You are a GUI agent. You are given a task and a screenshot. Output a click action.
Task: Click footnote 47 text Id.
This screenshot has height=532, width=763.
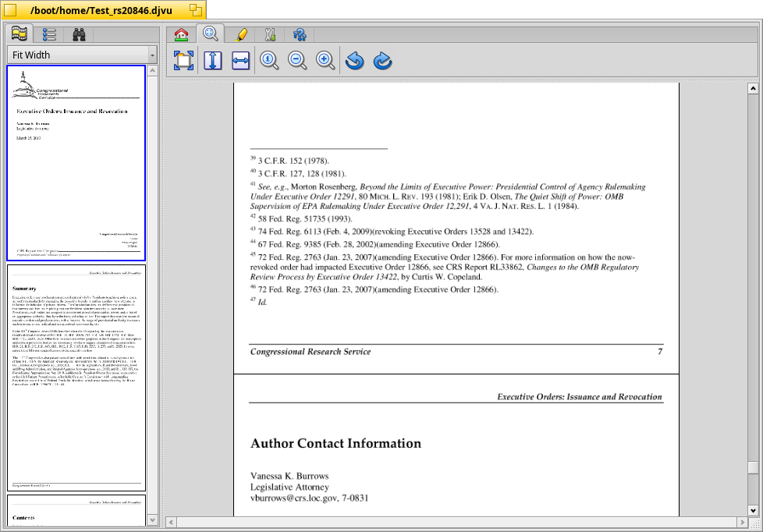click(x=262, y=302)
